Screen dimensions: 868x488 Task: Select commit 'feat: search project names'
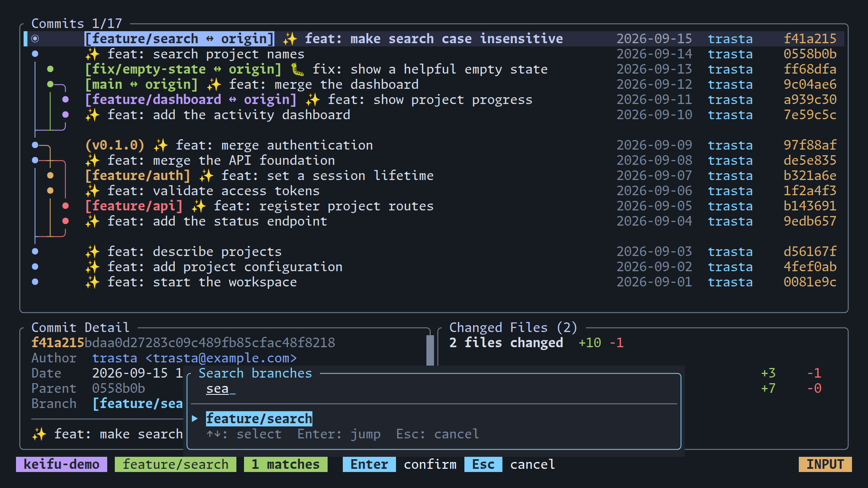(x=434, y=54)
